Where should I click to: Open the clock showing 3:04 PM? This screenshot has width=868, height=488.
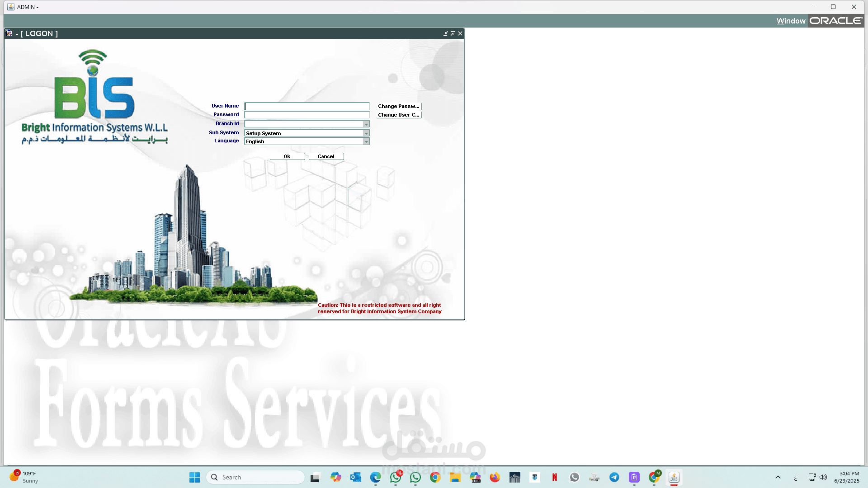pyautogui.click(x=847, y=477)
